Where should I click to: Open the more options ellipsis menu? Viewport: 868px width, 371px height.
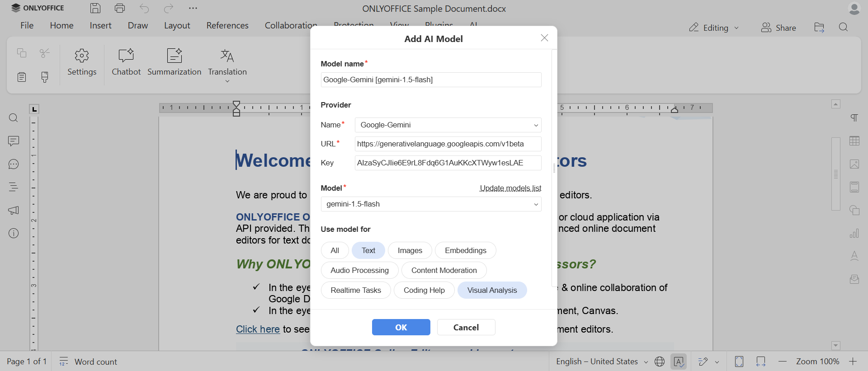click(x=193, y=8)
